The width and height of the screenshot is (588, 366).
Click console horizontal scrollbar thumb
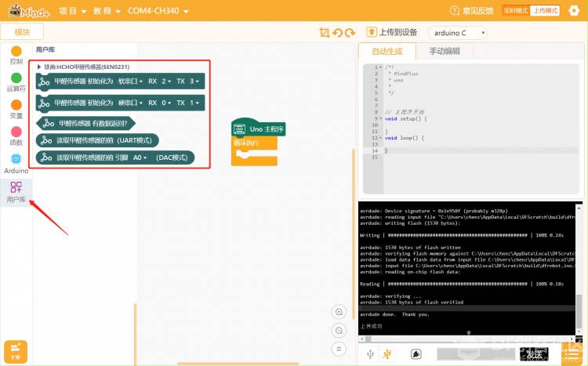tap(368, 339)
